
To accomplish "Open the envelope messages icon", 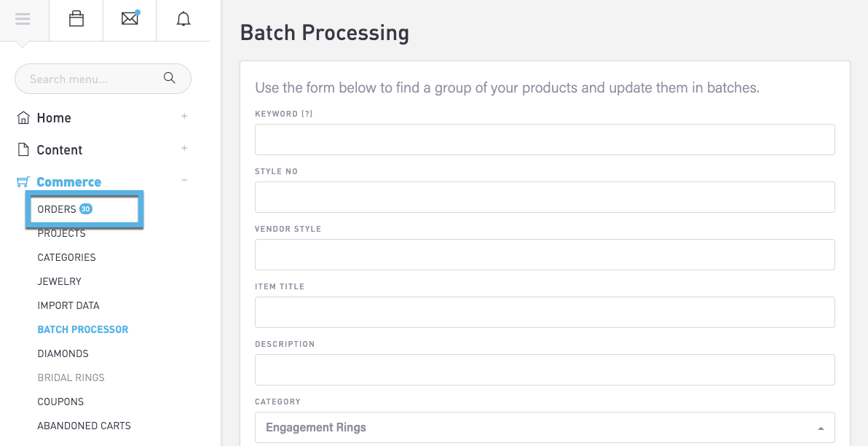I will pos(130,20).
